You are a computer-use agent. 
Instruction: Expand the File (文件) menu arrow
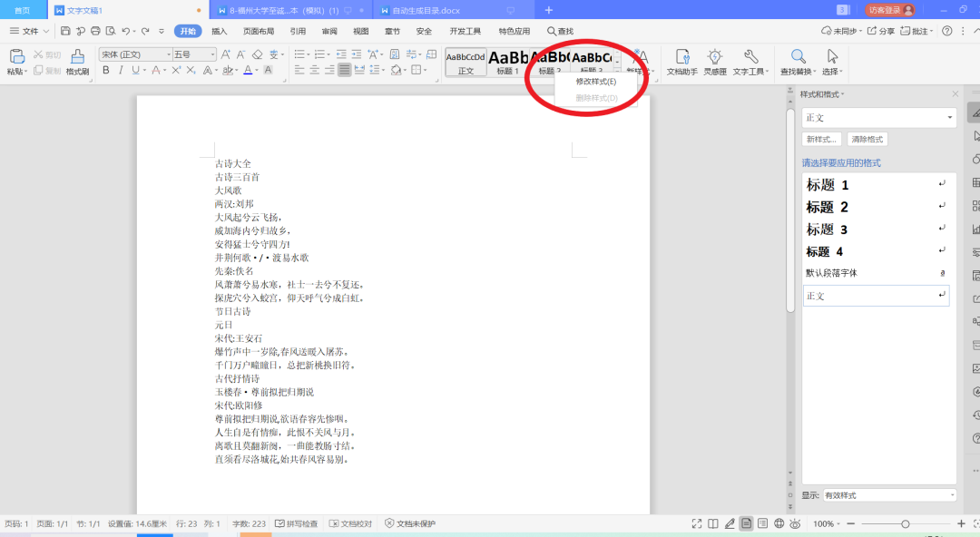tap(45, 31)
